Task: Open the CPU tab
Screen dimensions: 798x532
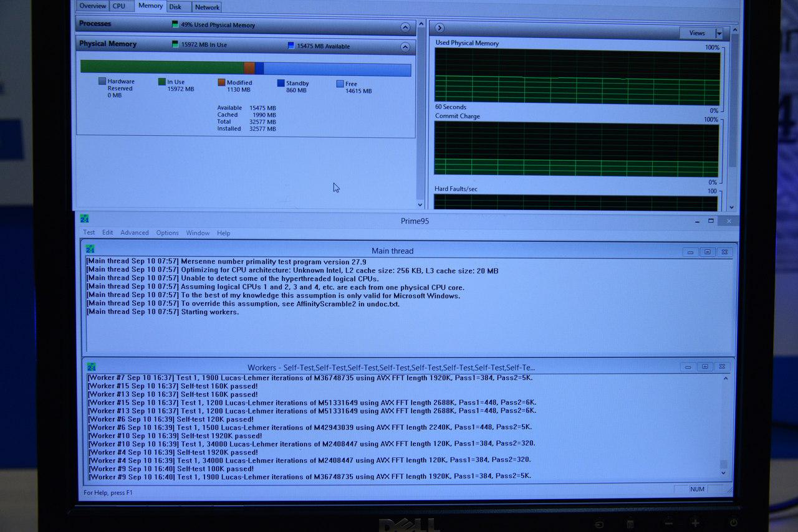Action: (x=119, y=6)
